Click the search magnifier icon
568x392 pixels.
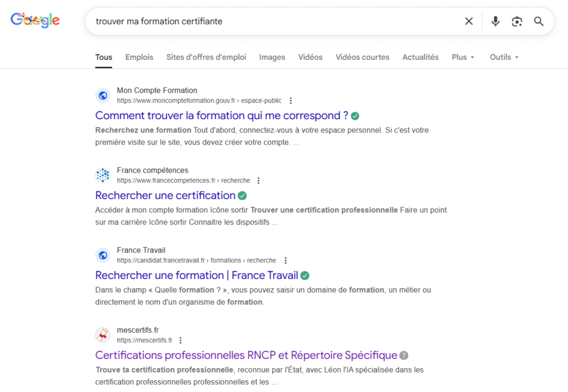click(538, 21)
